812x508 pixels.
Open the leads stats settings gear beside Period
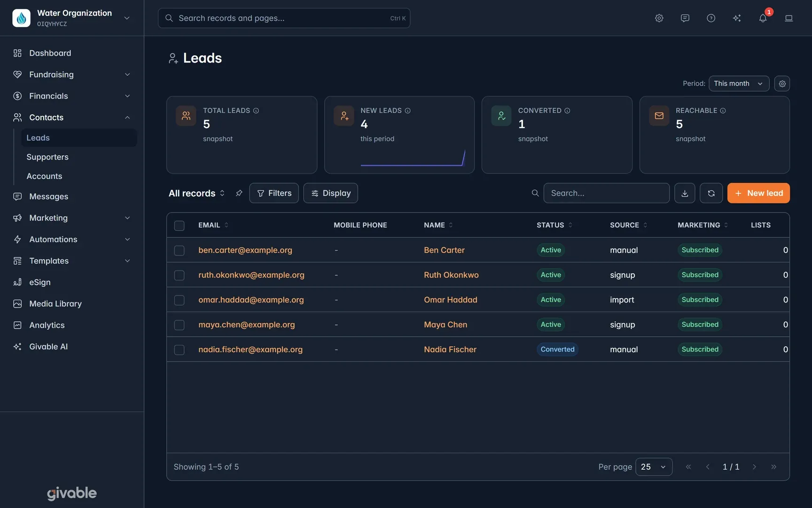pyautogui.click(x=782, y=83)
